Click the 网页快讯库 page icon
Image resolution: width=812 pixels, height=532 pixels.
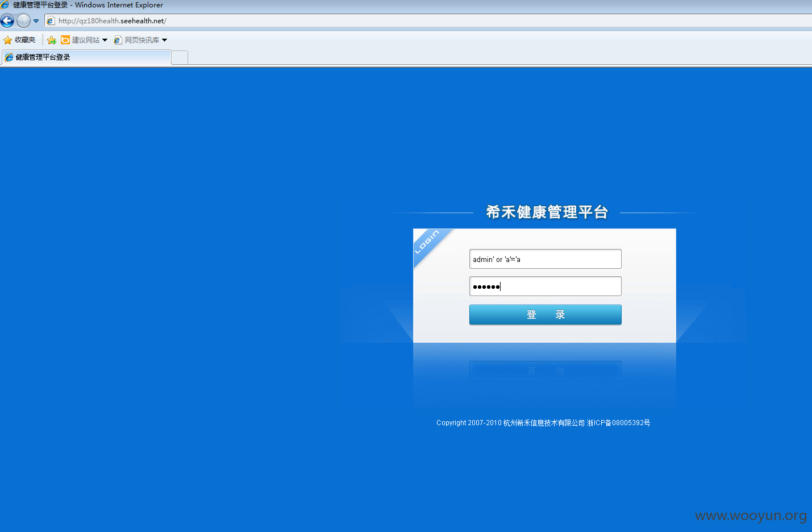[x=118, y=40]
